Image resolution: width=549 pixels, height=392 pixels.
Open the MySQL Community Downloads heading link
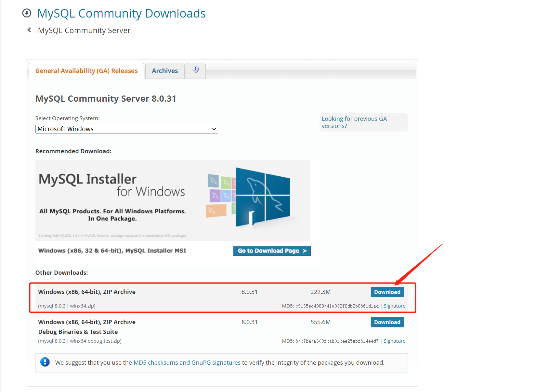(x=121, y=13)
